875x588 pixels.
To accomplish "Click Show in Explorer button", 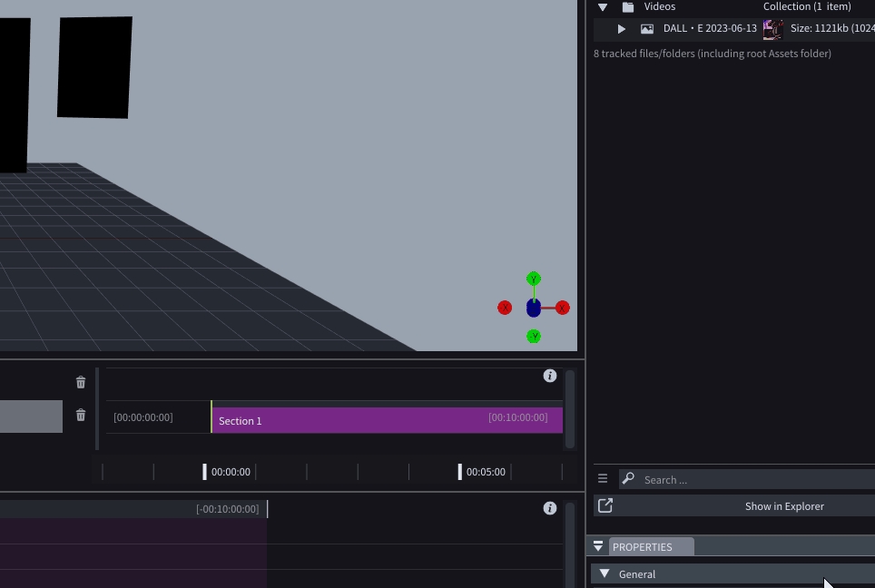I will point(783,506).
